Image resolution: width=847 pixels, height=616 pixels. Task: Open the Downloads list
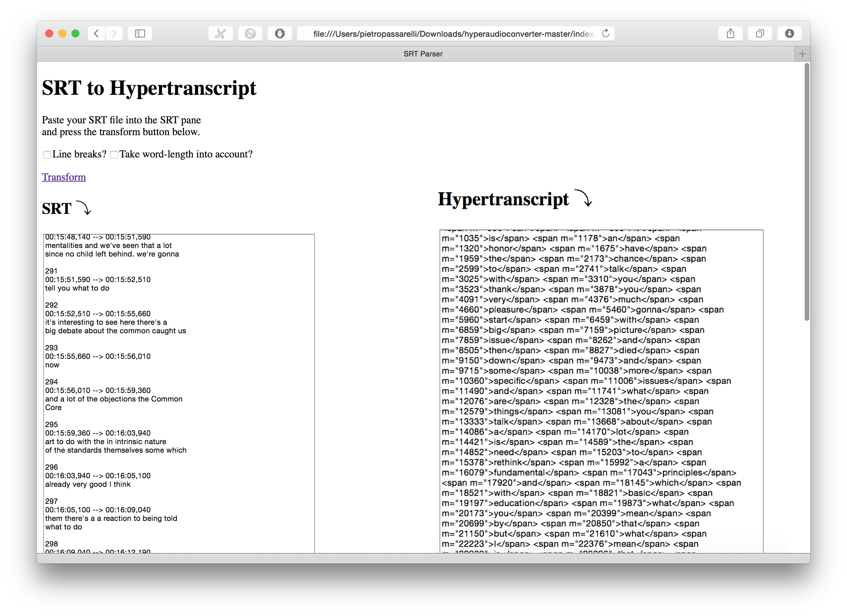[x=789, y=33]
